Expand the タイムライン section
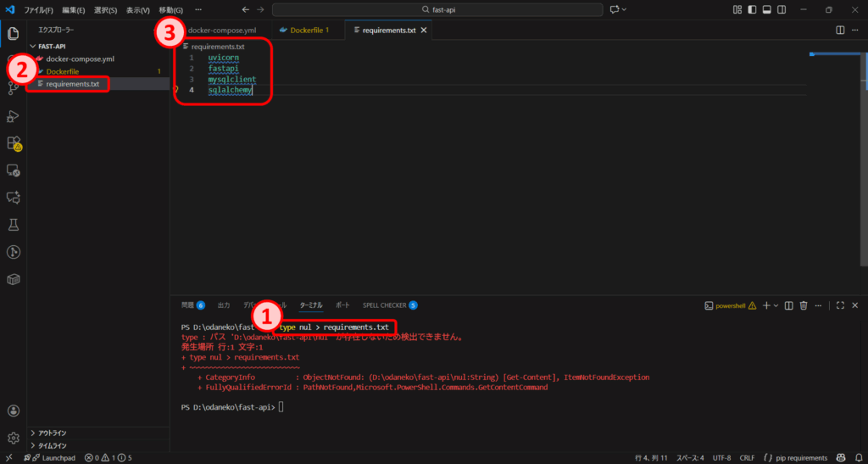This screenshot has width=868, height=464. (53, 444)
